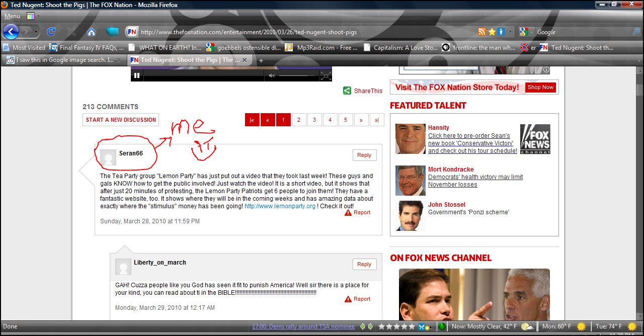644x336 pixels.
Task: Open the Firefox Menu button
Action: point(13,16)
